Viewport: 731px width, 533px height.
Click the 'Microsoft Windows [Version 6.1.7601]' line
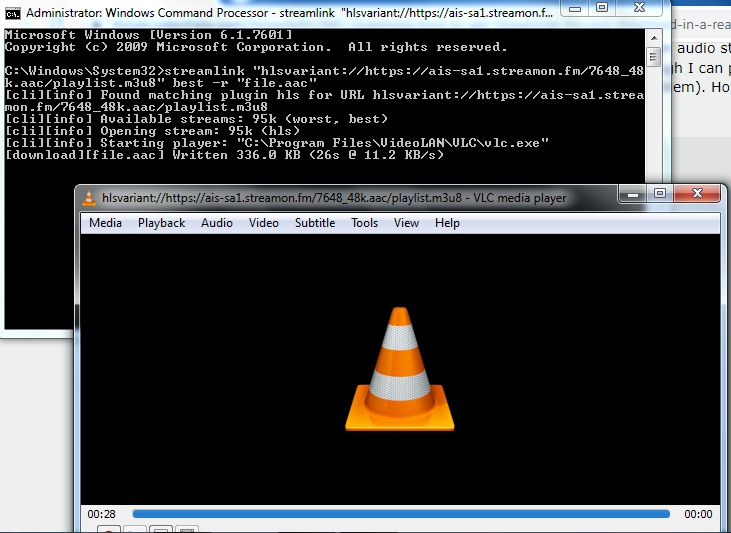click(x=149, y=35)
